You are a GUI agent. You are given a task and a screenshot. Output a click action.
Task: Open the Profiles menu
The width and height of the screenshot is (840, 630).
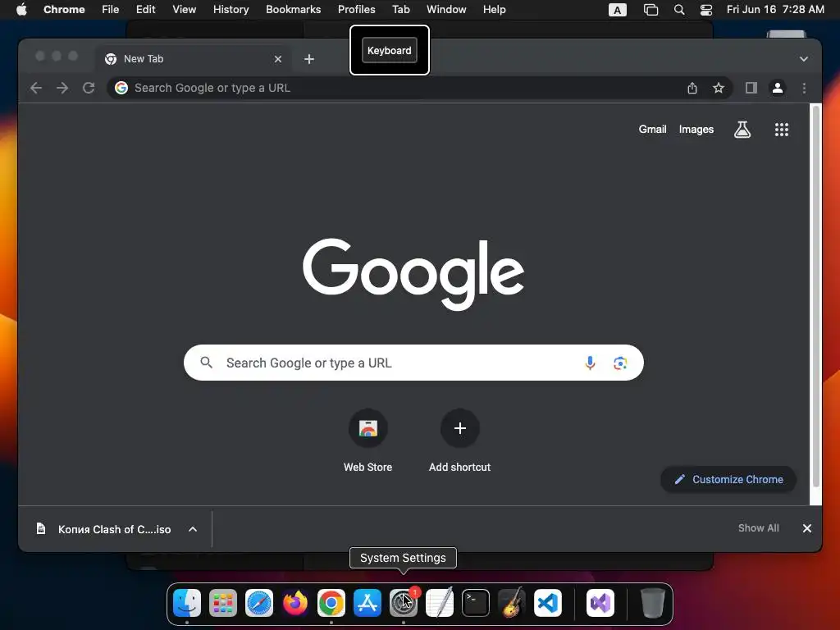(357, 9)
